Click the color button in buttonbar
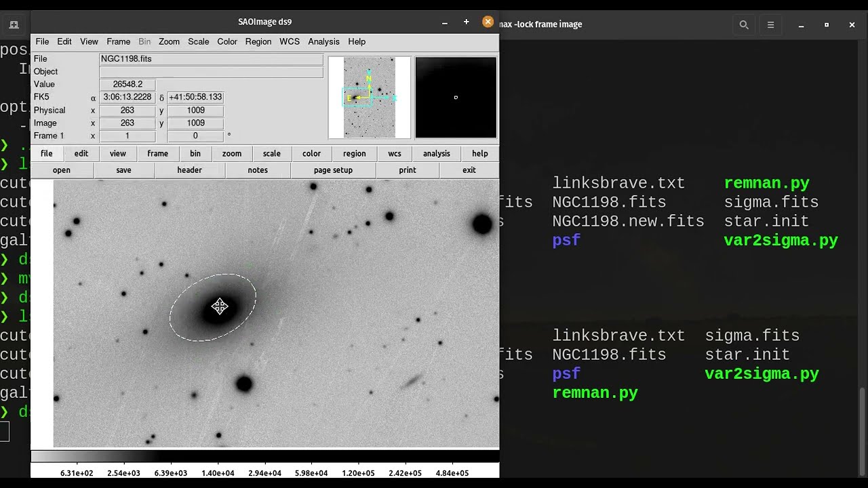This screenshot has width=868, height=488. pos(311,153)
